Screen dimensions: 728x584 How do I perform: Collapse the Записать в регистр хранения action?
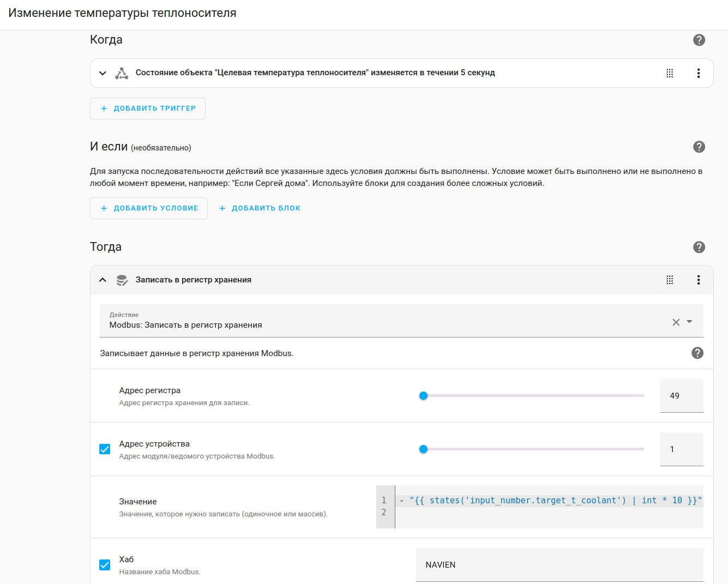tap(103, 280)
